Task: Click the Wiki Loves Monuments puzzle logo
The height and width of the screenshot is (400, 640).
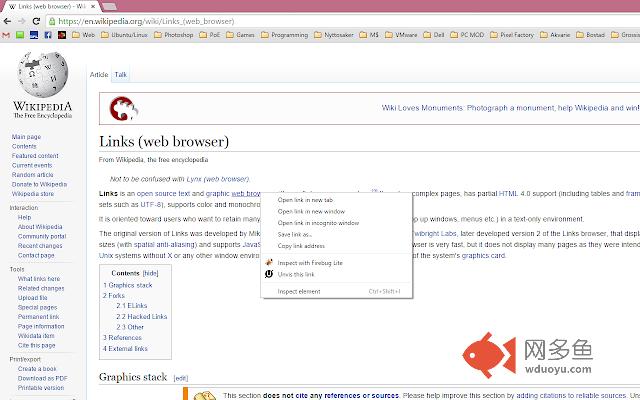Action: (123, 108)
